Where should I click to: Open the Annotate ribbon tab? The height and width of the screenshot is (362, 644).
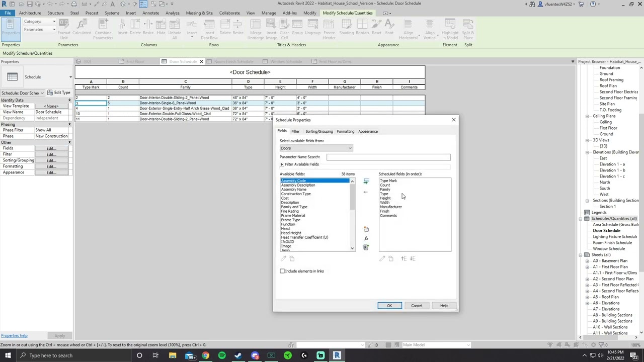pyautogui.click(x=150, y=13)
